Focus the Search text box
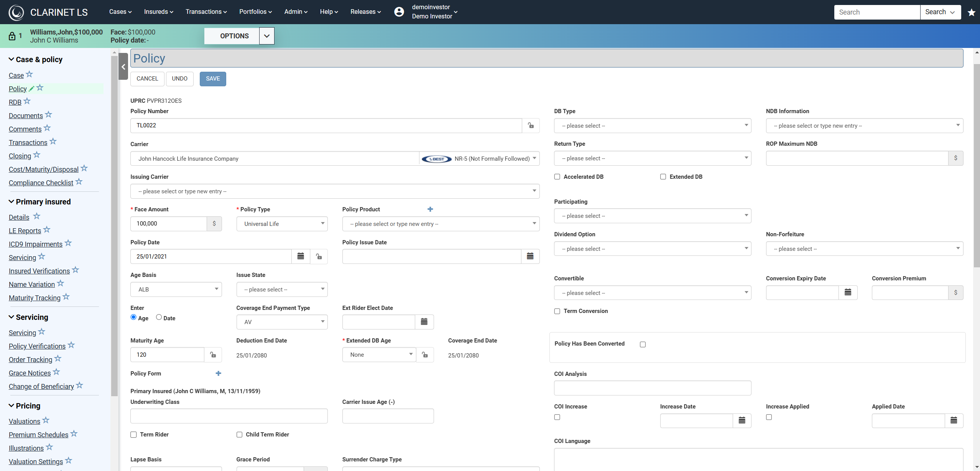The width and height of the screenshot is (980, 471). 877,12
